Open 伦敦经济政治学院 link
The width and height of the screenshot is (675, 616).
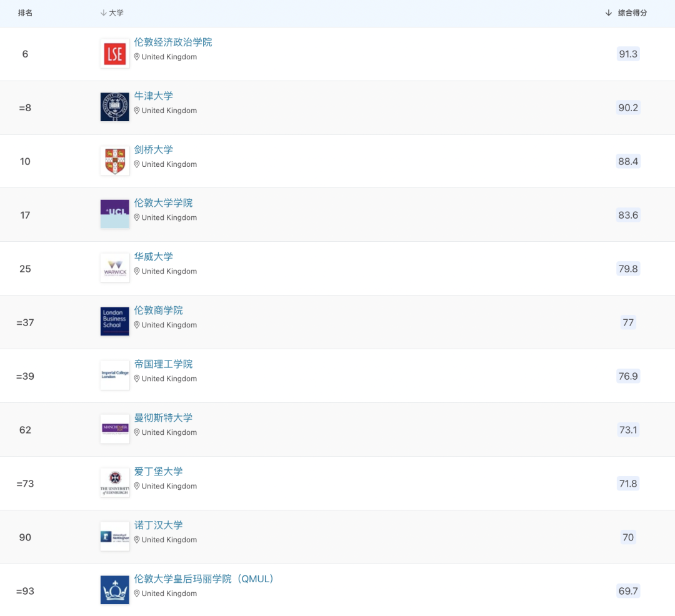(x=173, y=42)
